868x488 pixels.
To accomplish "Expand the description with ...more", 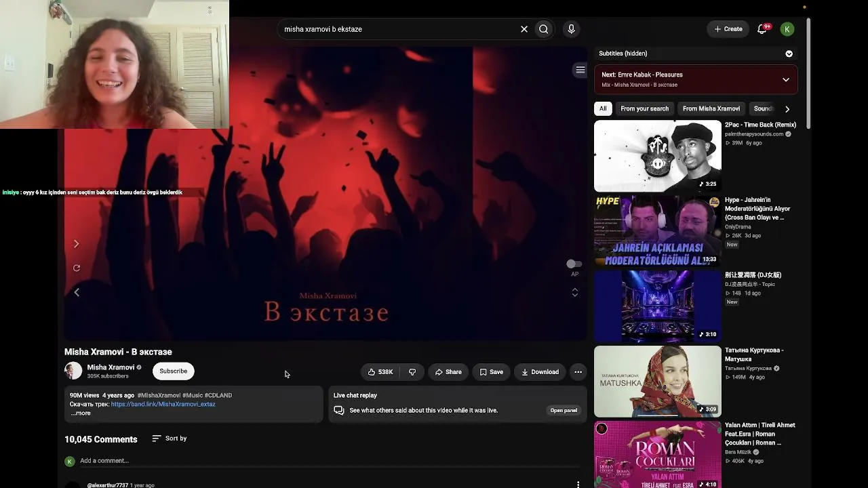I will coord(81,413).
